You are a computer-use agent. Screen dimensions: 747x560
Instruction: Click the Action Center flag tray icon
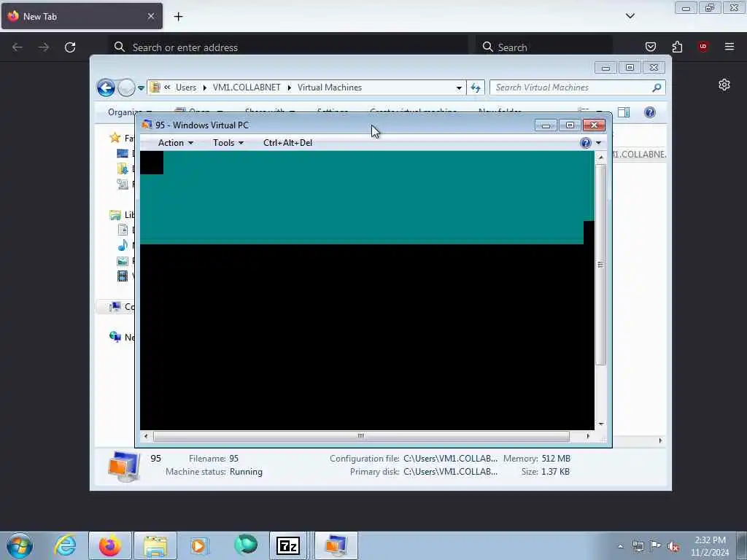(656, 546)
